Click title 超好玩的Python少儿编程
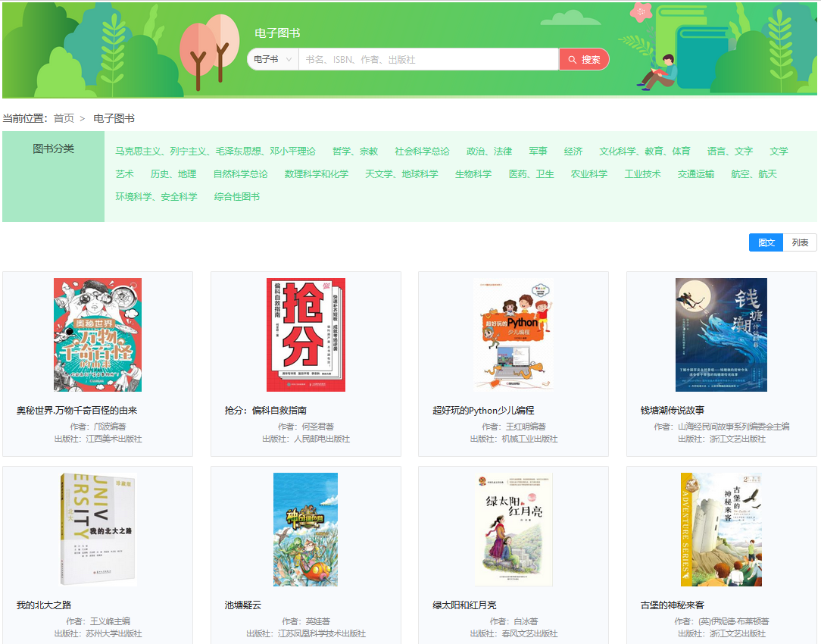Screen dimensions: 821x644 click(483, 411)
